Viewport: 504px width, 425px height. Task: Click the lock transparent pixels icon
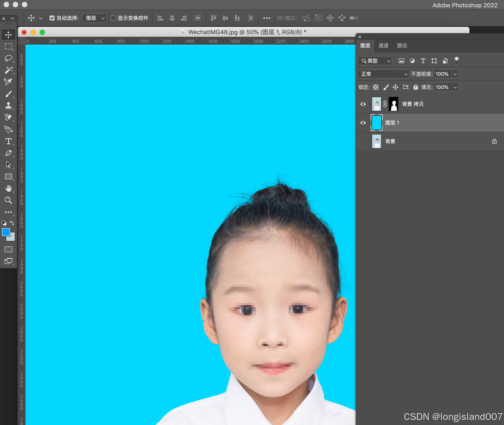(x=375, y=87)
